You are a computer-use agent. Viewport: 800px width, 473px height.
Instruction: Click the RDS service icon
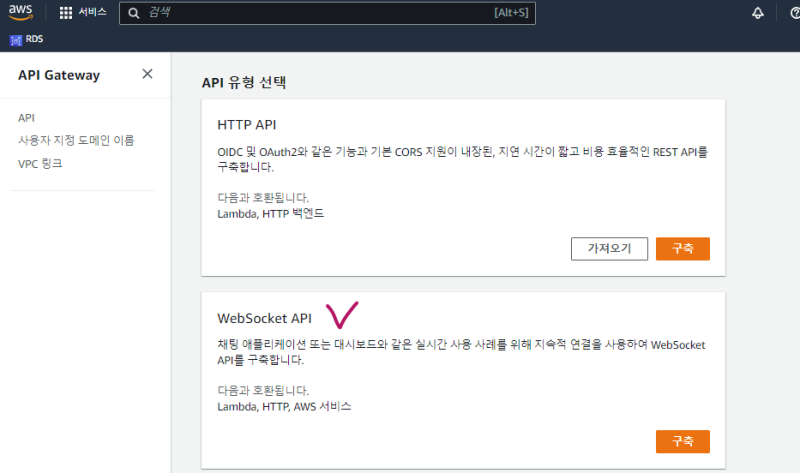point(16,40)
